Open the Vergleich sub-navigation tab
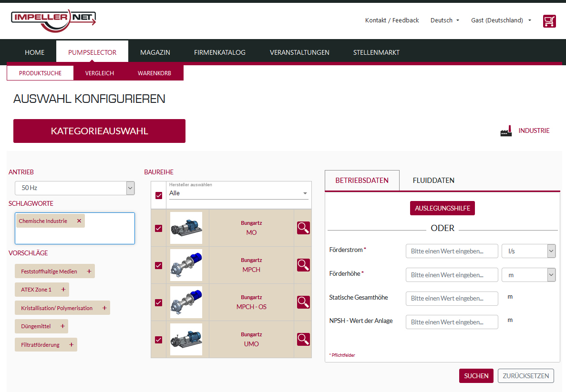Viewport: 566px width, 392px height. (100, 73)
